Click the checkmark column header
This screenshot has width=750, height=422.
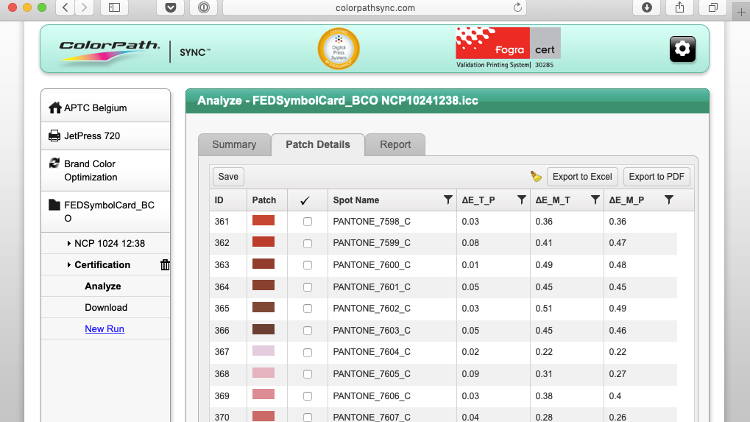[305, 201]
